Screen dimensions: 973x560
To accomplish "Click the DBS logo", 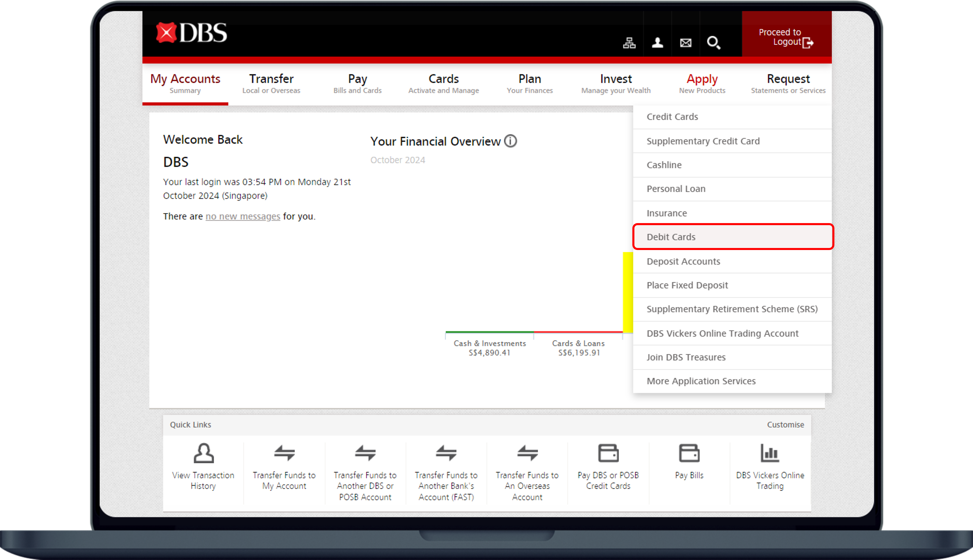I will tap(191, 33).
